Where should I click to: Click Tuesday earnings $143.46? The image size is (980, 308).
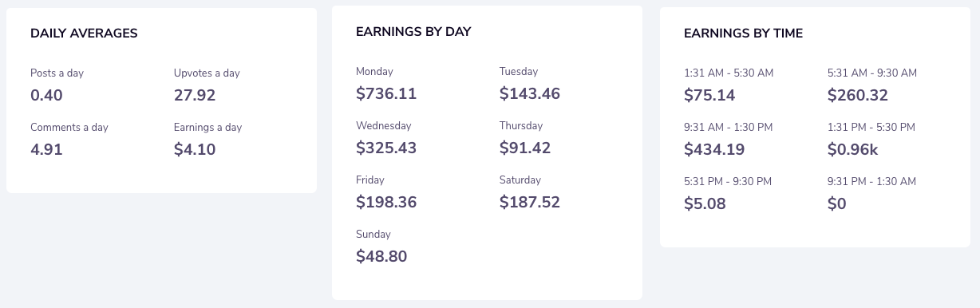pyautogui.click(x=530, y=94)
